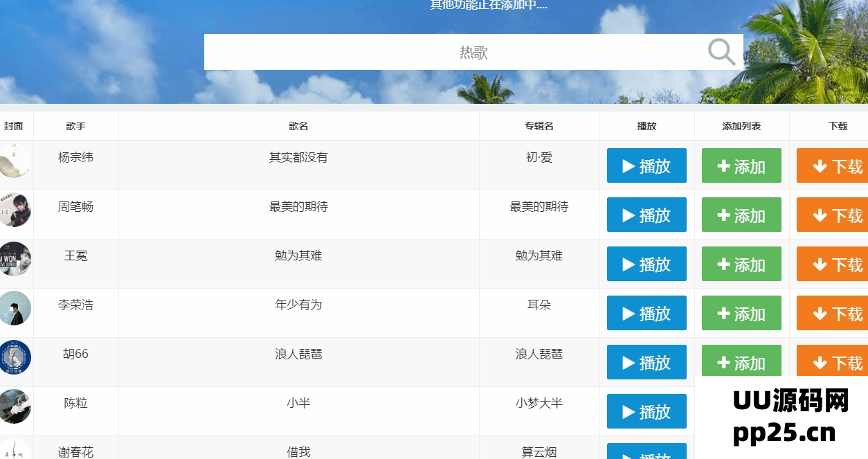Add 年少有为 to the list
Viewport: 868px width, 459px height.
point(741,313)
